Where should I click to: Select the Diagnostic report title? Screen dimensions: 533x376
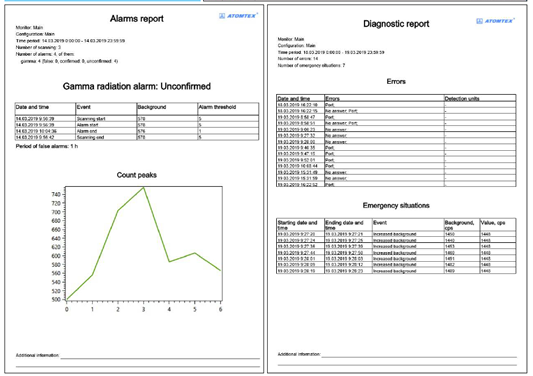[396, 24]
